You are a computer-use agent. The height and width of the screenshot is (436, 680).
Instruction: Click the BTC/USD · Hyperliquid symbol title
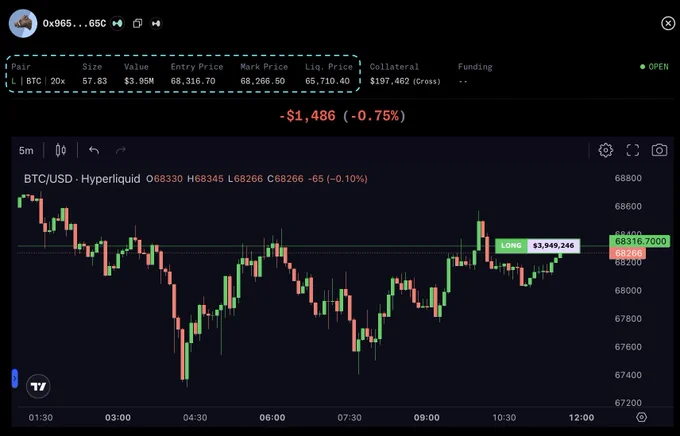[x=82, y=179]
